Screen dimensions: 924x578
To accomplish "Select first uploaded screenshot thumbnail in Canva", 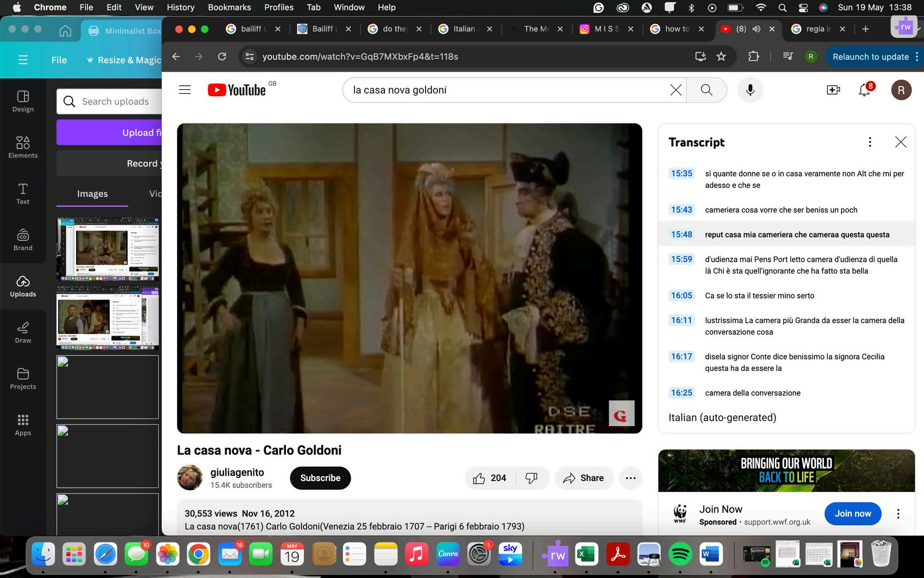I will point(107,249).
